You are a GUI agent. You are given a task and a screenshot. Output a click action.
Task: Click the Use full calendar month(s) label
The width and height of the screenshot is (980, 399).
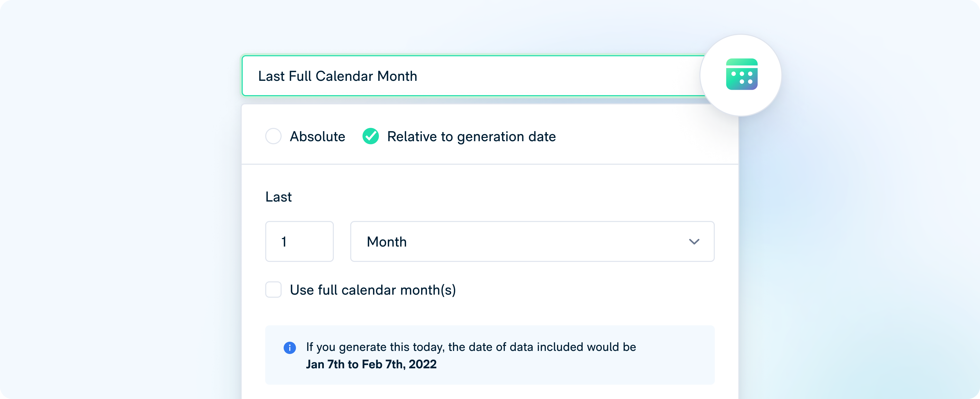click(x=372, y=290)
